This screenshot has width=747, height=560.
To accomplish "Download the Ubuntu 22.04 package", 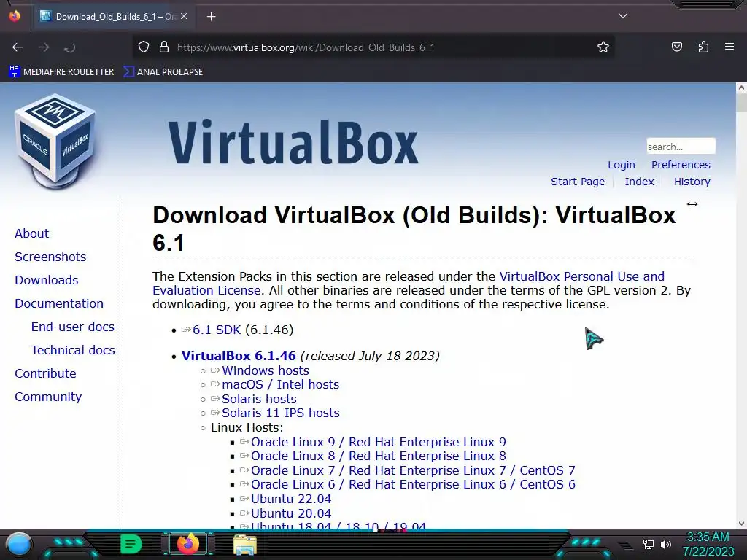I will (x=291, y=499).
